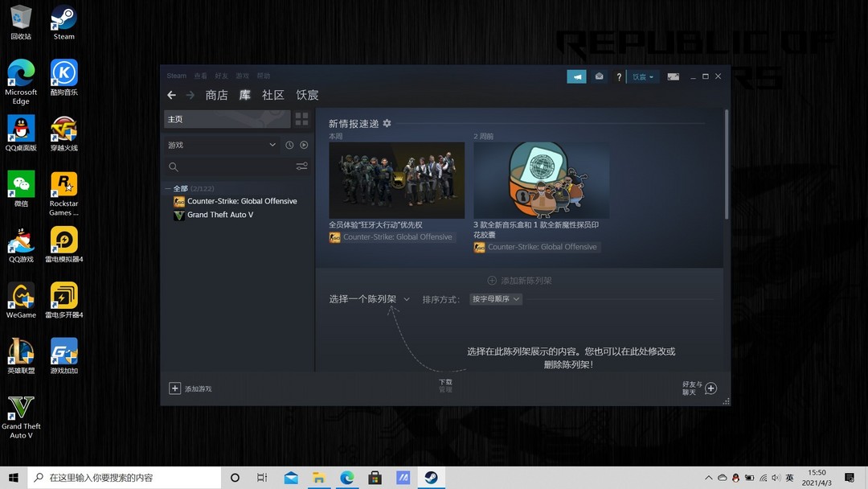
Task: Click Counter-Strike icon in game list
Action: [178, 201]
